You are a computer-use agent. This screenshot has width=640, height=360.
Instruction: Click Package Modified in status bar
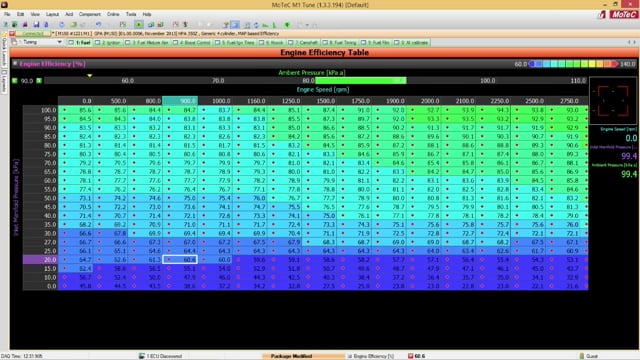(291, 356)
